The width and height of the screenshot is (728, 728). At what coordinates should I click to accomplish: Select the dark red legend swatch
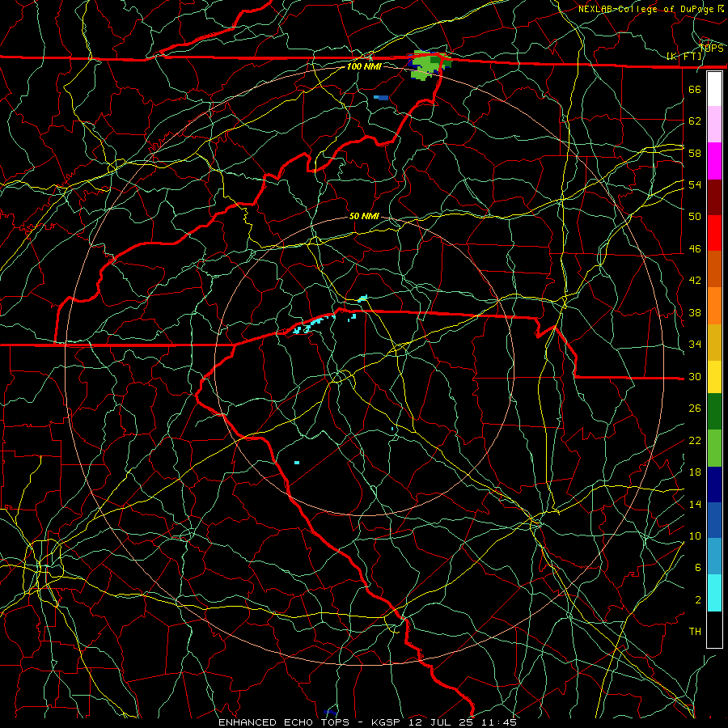pyautogui.click(x=714, y=197)
